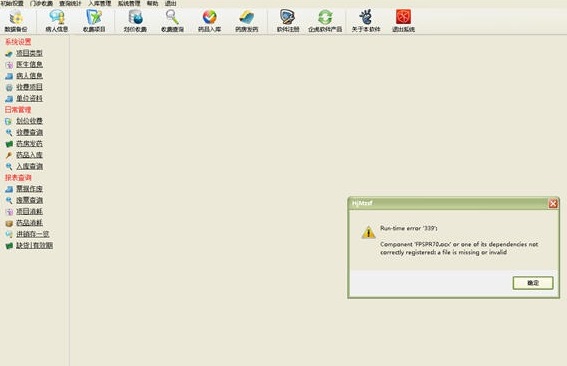Image resolution: width=567 pixels, height=366 pixels.
Task: Click 单位资料 sidebar link
Action: pyautogui.click(x=29, y=98)
